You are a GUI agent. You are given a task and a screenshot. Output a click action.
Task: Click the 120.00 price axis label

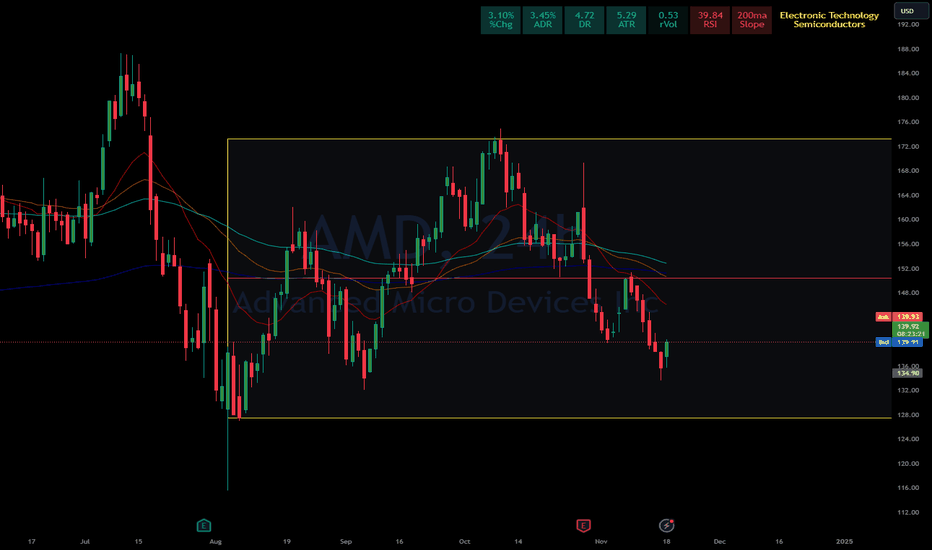908,464
